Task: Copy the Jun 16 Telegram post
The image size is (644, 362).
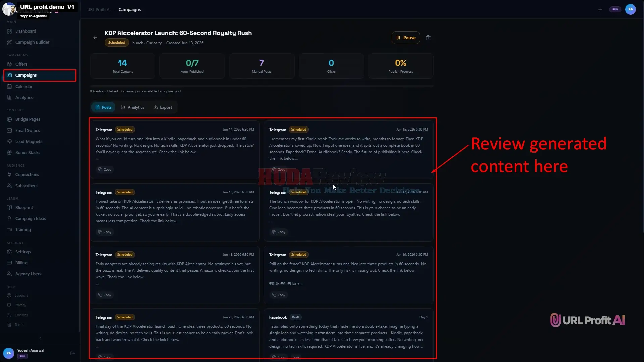Action: pyautogui.click(x=105, y=232)
